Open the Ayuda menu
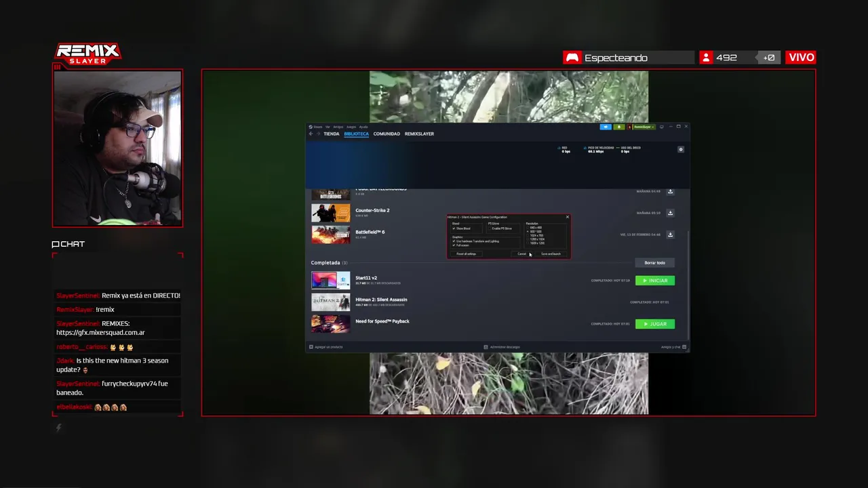 coord(363,127)
